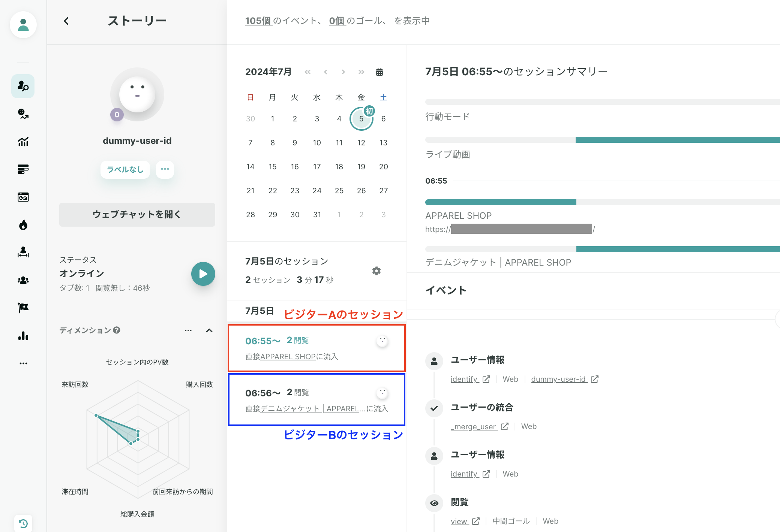Click the 0個 goals link
The width and height of the screenshot is (780, 532).
[x=337, y=21]
